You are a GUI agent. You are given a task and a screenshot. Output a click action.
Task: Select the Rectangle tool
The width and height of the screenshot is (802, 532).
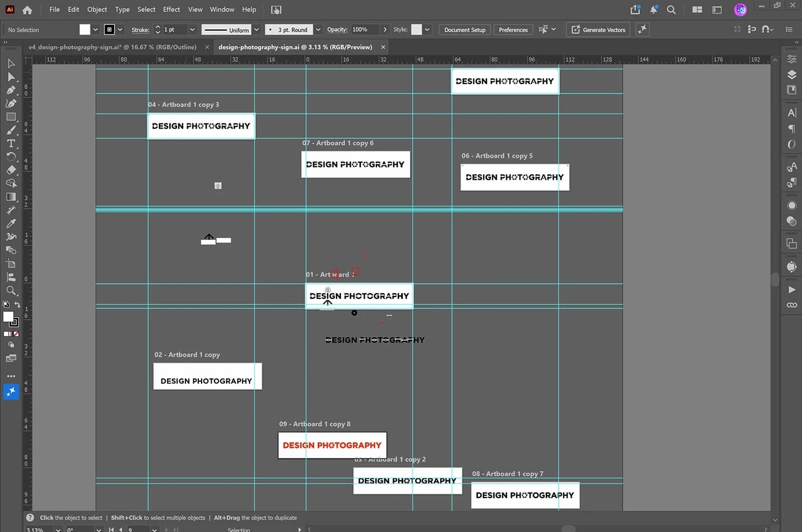point(11,117)
